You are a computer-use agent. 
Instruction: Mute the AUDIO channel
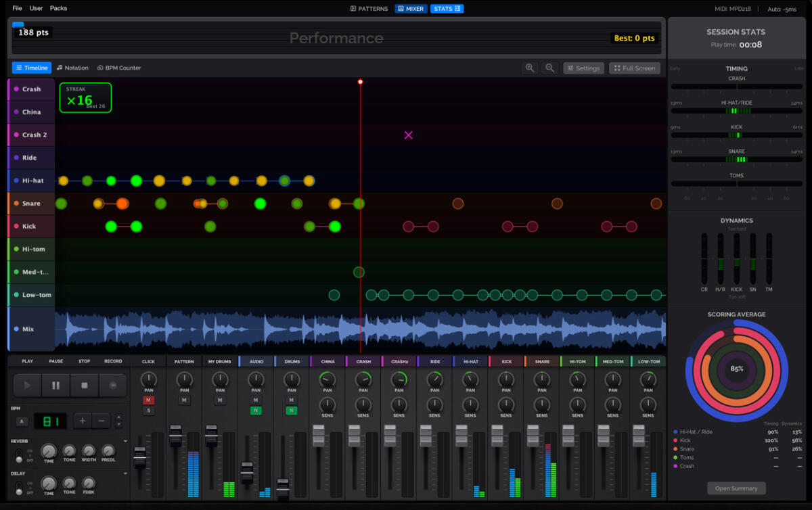pos(256,400)
